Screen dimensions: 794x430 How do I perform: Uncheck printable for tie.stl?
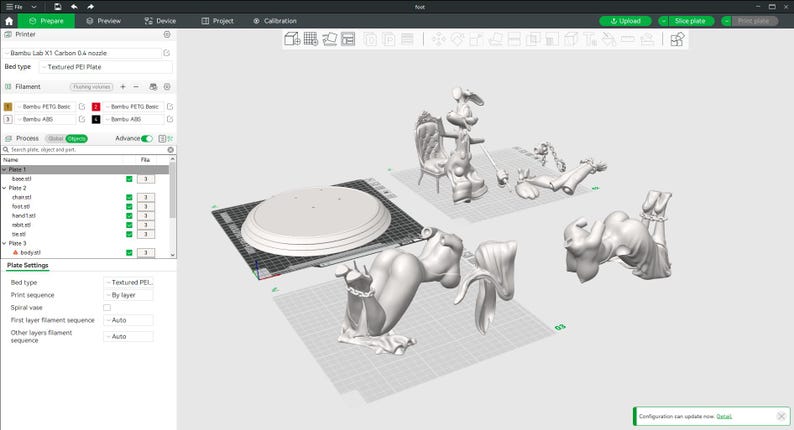point(129,234)
